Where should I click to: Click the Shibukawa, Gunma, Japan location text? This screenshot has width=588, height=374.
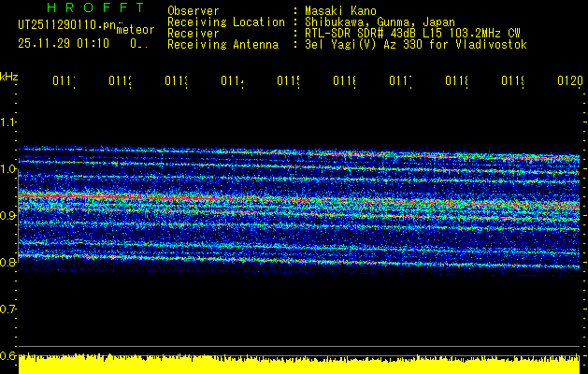click(372, 22)
